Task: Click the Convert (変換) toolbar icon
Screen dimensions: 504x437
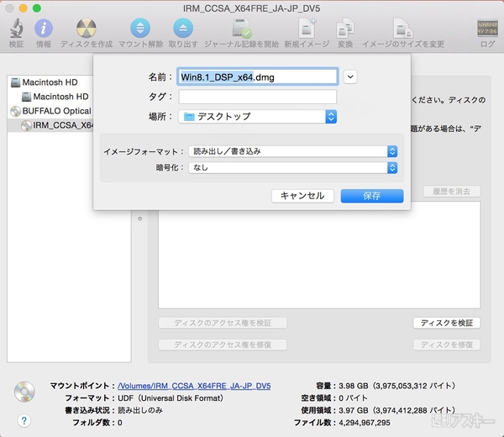Action: [345, 28]
